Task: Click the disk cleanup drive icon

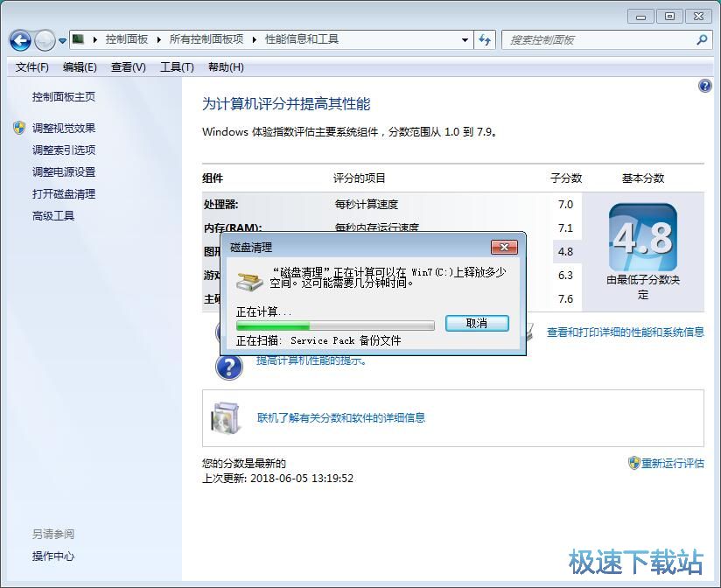Action: 249,280
